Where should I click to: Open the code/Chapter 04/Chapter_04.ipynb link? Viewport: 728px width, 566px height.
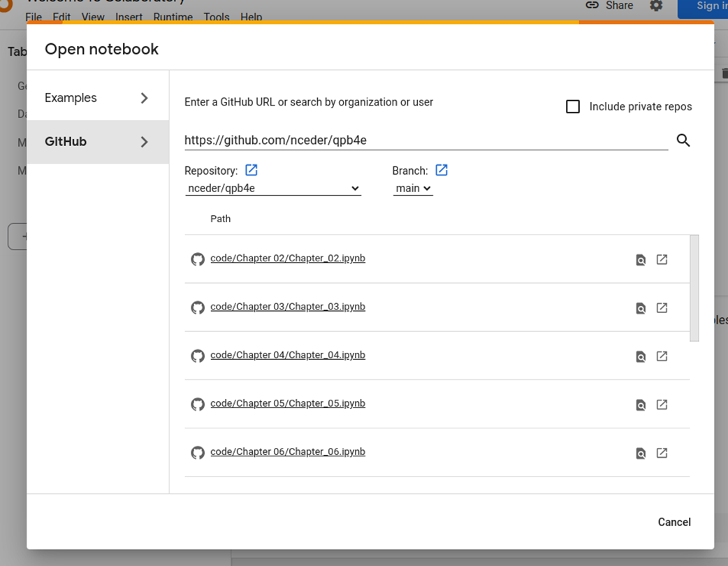coord(287,355)
